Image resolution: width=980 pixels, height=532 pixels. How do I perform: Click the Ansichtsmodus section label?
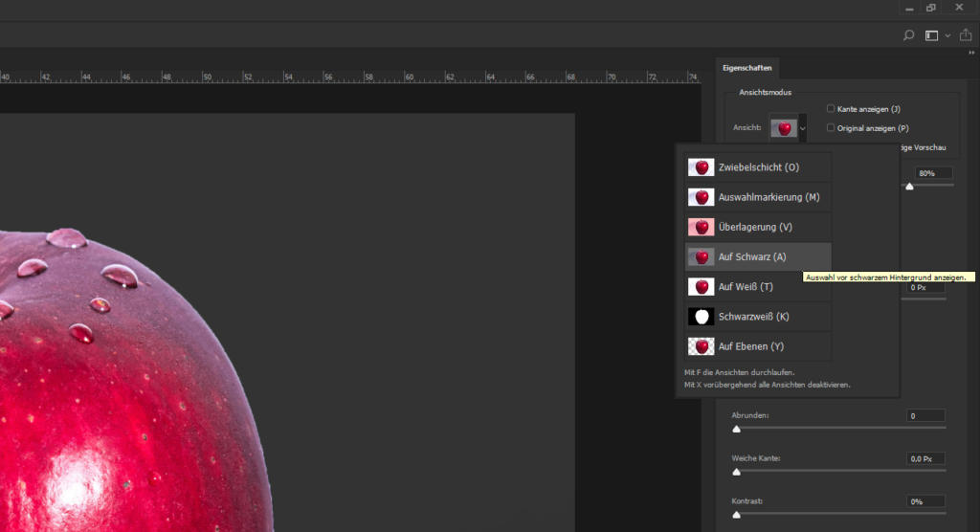tap(765, 92)
